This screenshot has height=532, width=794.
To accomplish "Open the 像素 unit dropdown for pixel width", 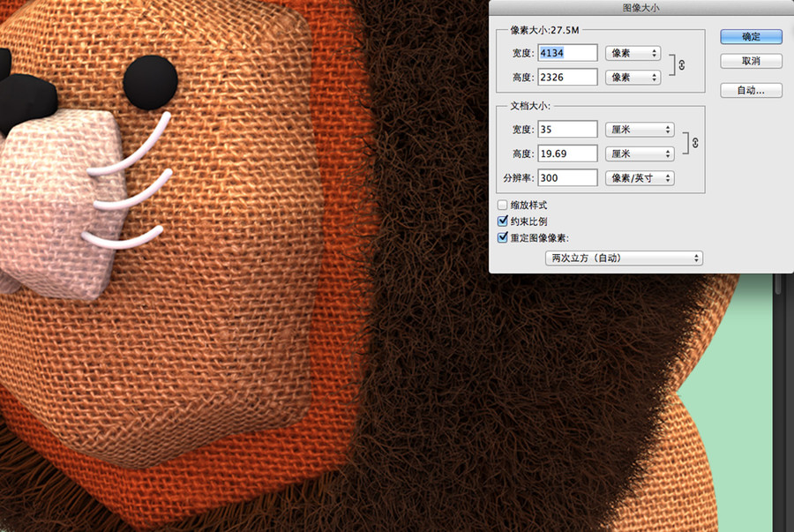I will [633, 53].
